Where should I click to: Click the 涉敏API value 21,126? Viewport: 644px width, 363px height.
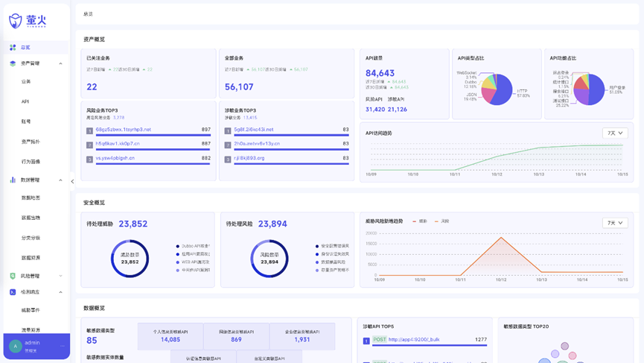point(398,110)
